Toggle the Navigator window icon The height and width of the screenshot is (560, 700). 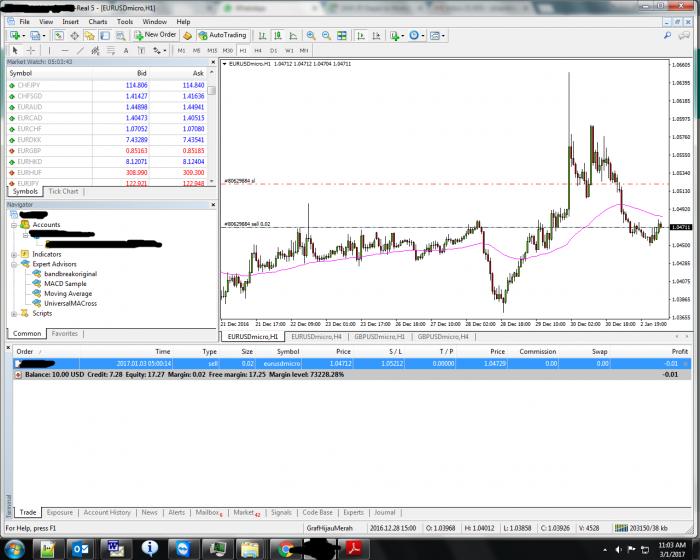tap(90, 35)
